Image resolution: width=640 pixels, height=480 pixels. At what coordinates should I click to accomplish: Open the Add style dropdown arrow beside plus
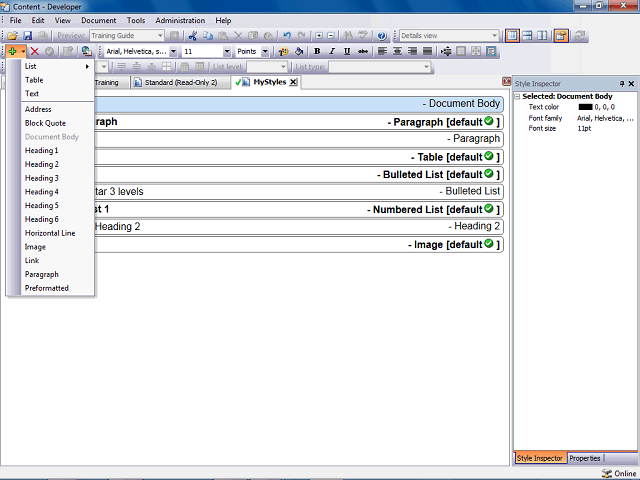(x=23, y=51)
